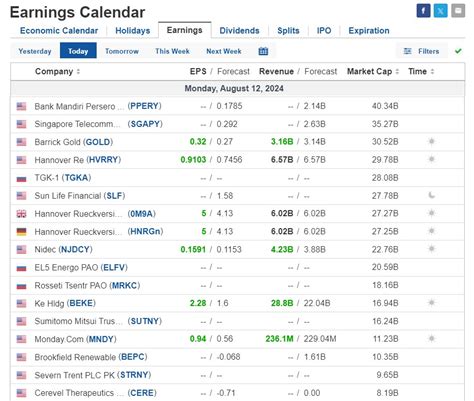Share the page via Twitter icon
This screenshot has width=474, height=401.
441,11
